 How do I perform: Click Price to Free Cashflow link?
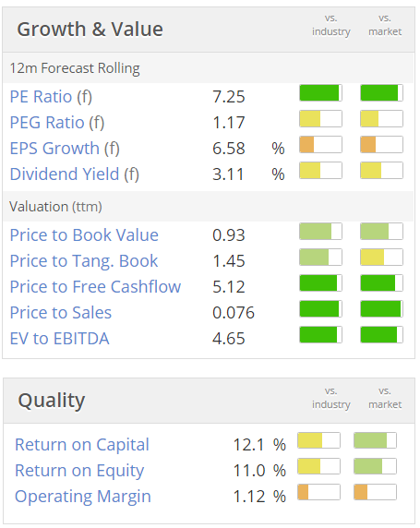point(95,287)
